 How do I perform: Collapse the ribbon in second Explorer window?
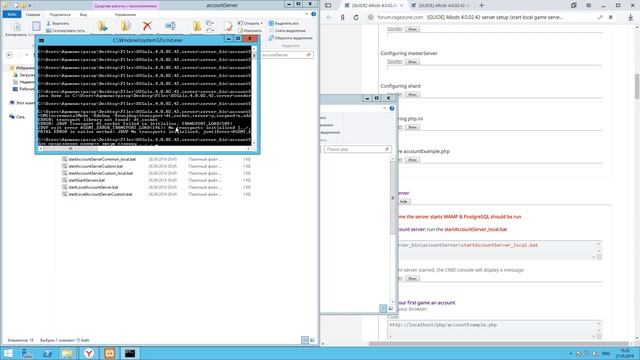coord(384,108)
